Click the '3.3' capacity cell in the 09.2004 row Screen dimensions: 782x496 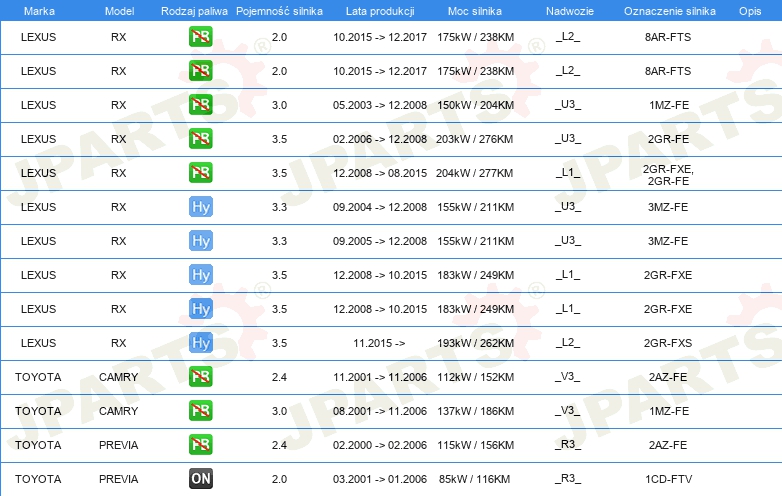279,207
